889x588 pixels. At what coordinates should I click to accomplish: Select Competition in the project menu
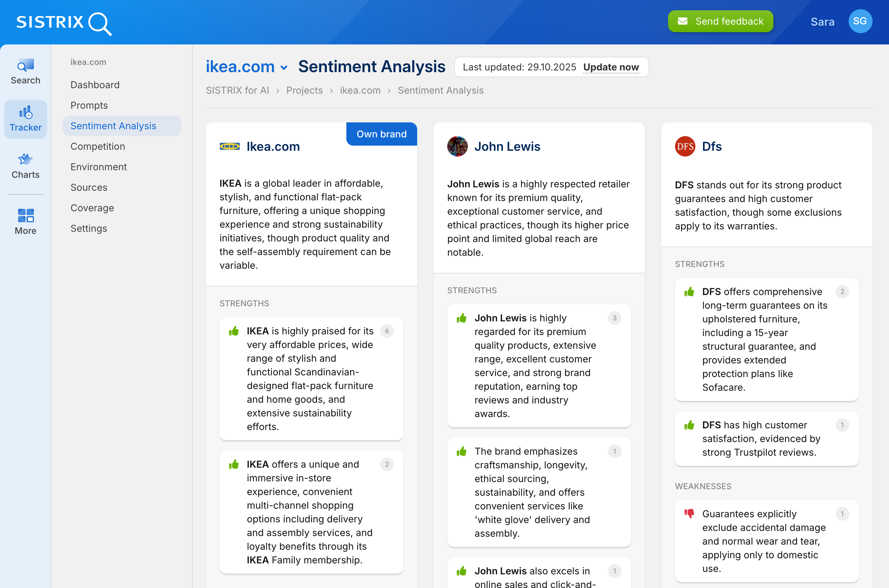[x=97, y=146]
